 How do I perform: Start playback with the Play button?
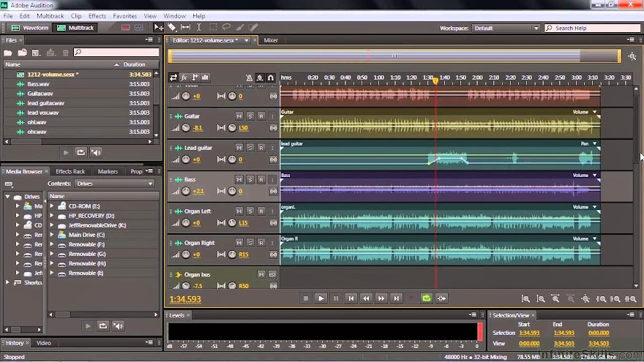pos(321,298)
